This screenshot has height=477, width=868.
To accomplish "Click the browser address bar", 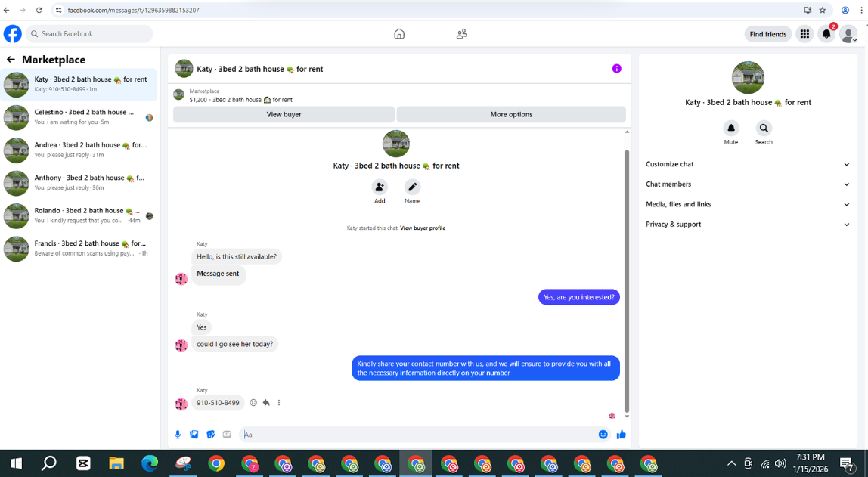I will click(x=432, y=10).
